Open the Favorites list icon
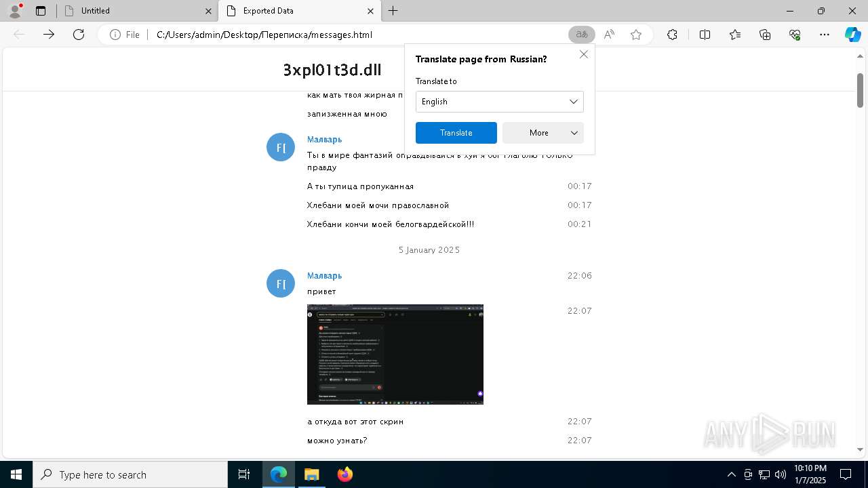Image resolution: width=868 pixels, height=488 pixels. 735,35
